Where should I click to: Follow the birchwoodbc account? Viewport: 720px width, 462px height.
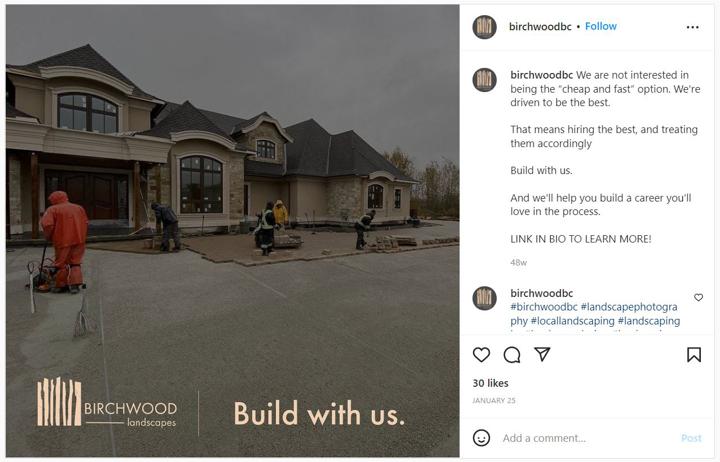[601, 27]
